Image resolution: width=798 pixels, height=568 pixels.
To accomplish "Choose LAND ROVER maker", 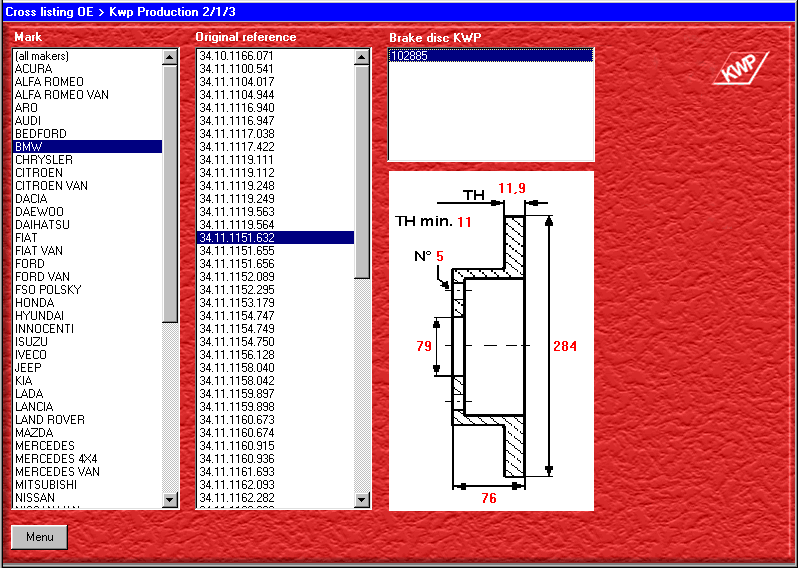I will pos(87,419).
